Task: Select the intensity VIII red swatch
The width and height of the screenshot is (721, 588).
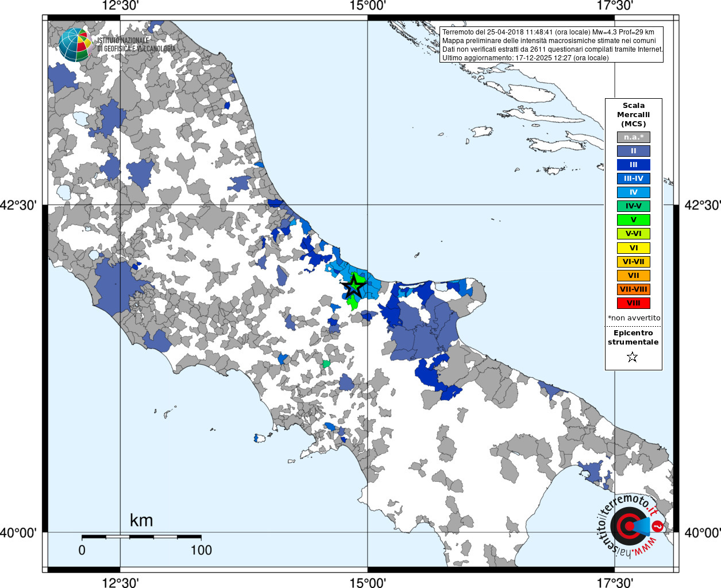Action: [x=634, y=303]
